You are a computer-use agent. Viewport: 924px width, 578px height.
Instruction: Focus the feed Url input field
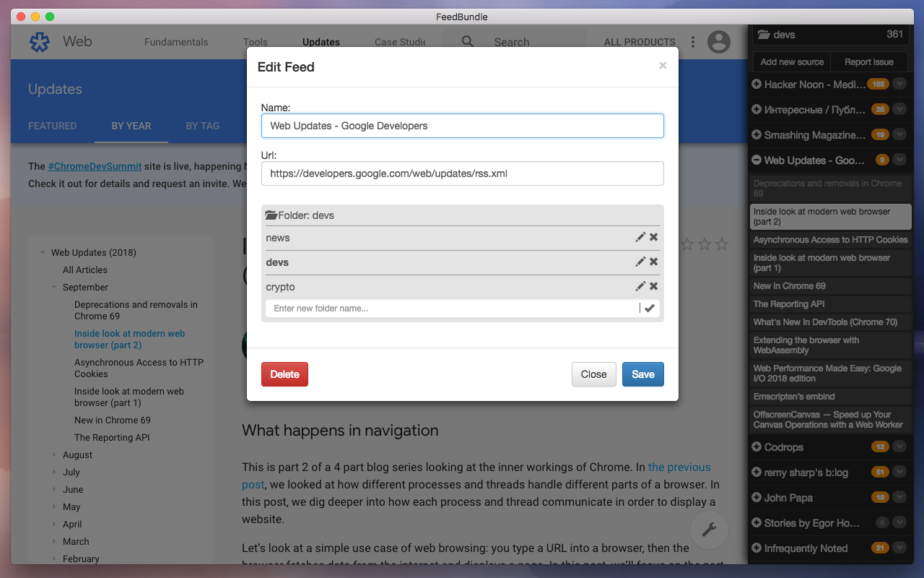click(463, 173)
